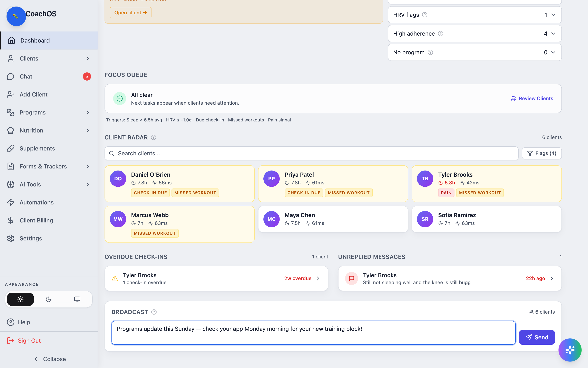Click the CoachOS logo avatar
The image size is (588, 368).
coord(16,16)
